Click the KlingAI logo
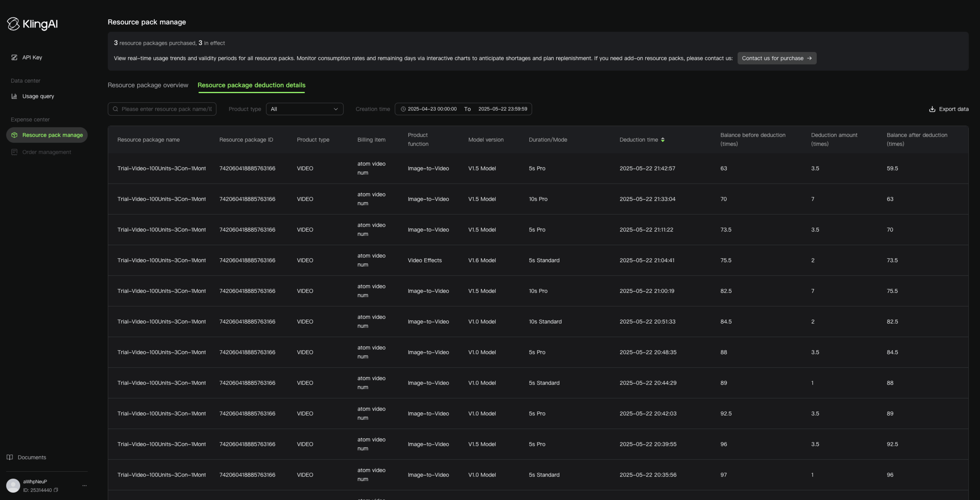 click(32, 24)
